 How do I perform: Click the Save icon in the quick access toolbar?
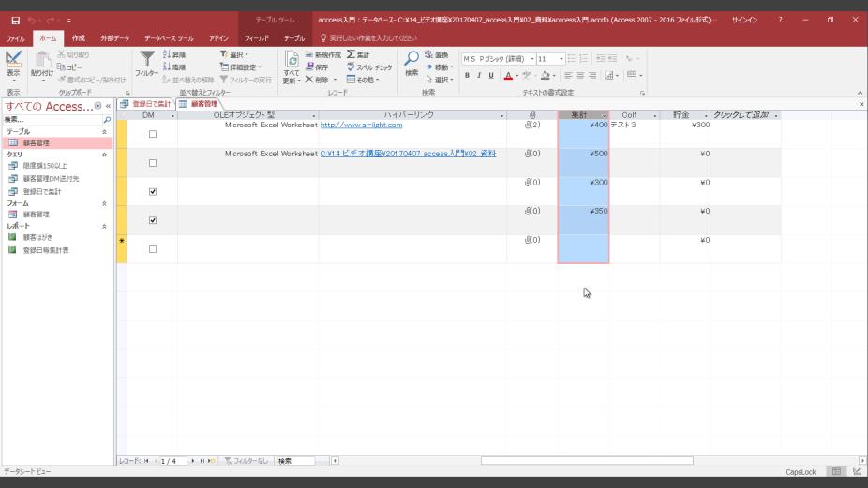coord(16,21)
